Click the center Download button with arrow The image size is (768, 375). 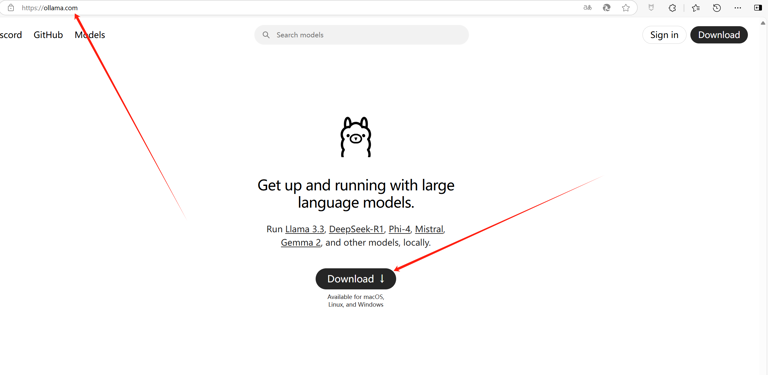(x=356, y=279)
